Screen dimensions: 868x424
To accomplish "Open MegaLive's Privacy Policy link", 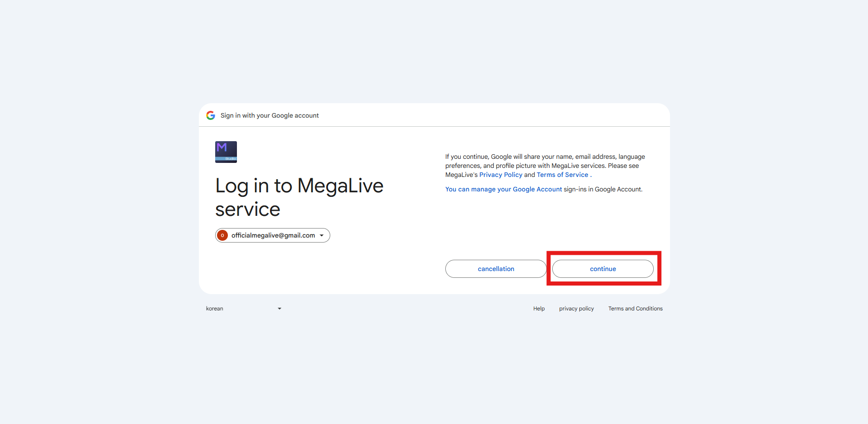I will [x=501, y=175].
